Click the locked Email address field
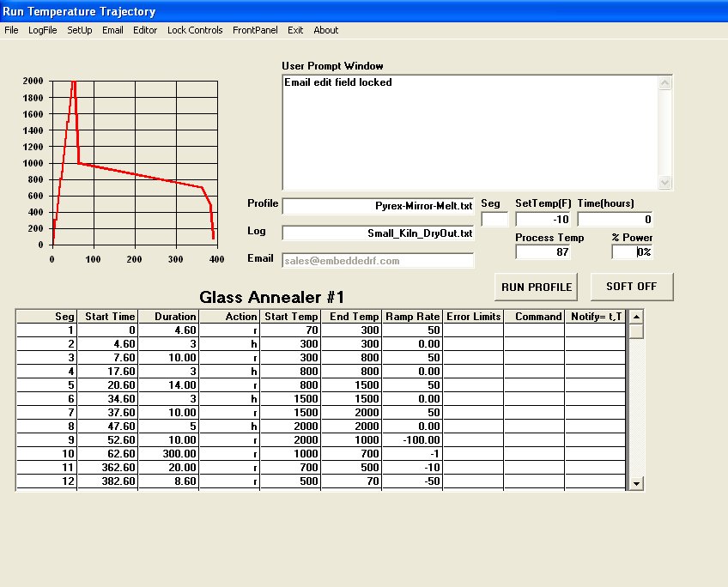The width and height of the screenshot is (728, 587). 378,260
